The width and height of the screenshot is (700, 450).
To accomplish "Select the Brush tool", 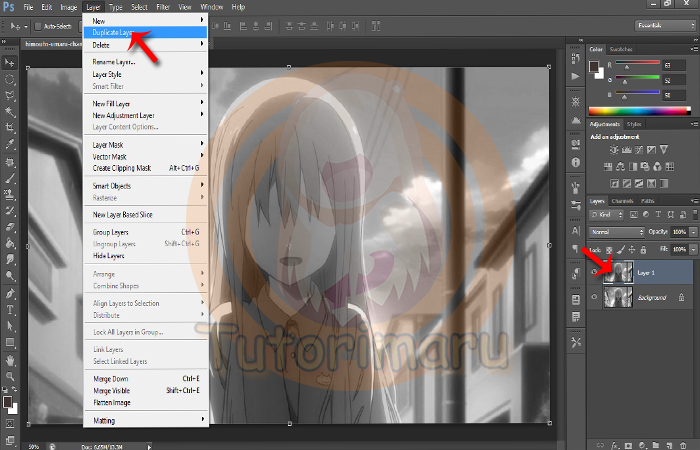I will tap(9, 178).
